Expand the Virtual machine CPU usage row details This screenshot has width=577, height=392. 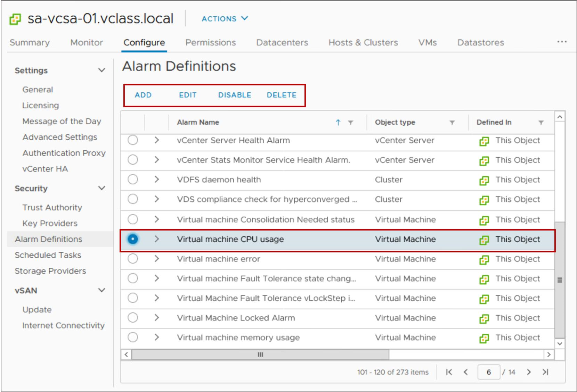pos(157,239)
